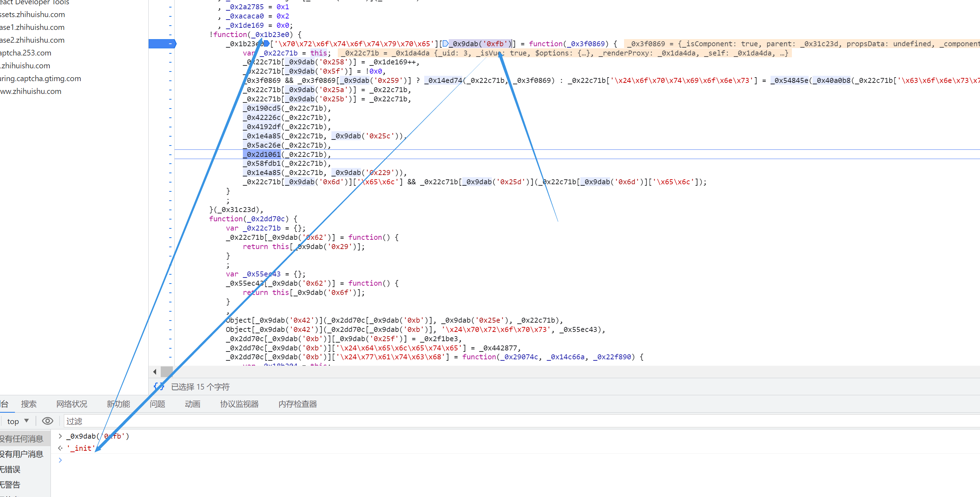Click the inline breakpoint marker before _0x9dab('0xfb')
The height and width of the screenshot is (497, 980).
coord(445,44)
